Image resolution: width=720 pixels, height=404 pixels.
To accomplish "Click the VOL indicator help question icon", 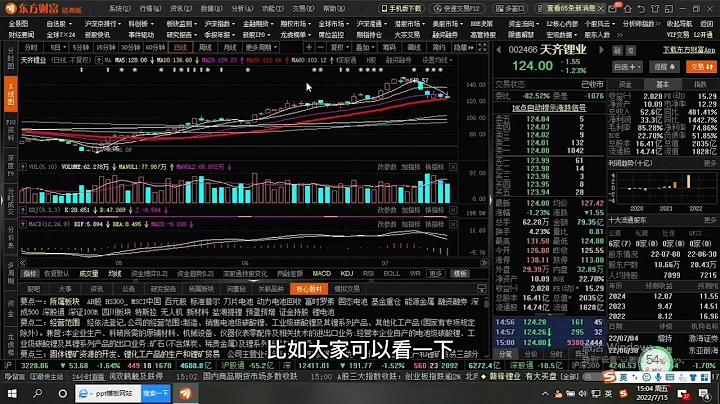I will (x=23, y=167).
